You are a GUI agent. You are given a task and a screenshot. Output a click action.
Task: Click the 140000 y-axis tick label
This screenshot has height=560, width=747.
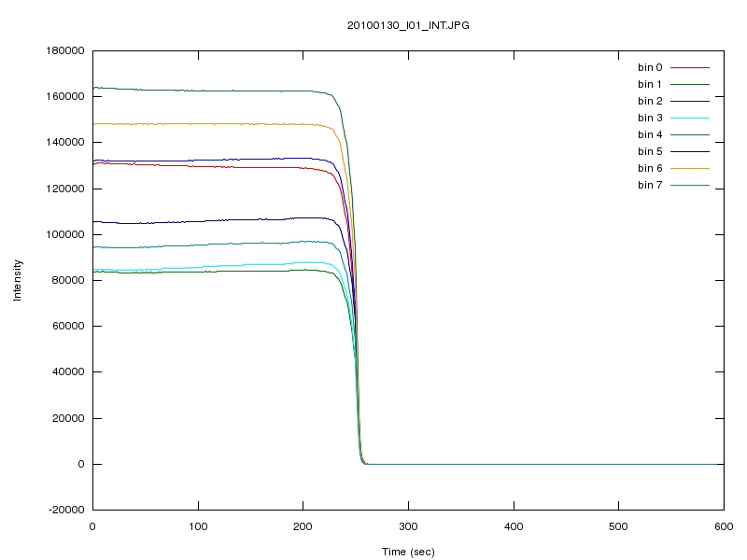tap(65, 143)
